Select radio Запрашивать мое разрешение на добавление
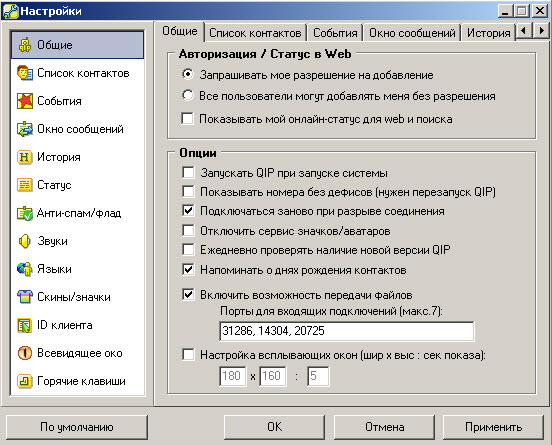The image size is (552, 445). [188, 74]
